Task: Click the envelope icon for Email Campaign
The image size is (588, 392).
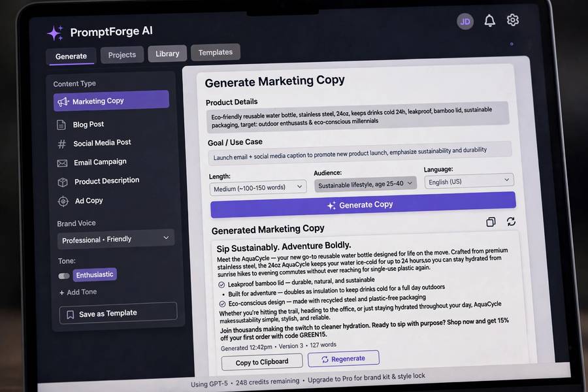Action: pyautogui.click(x=62, y=163)
